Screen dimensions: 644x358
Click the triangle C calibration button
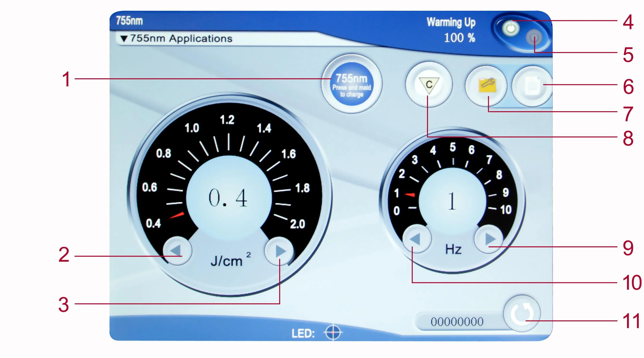(429, 85)
